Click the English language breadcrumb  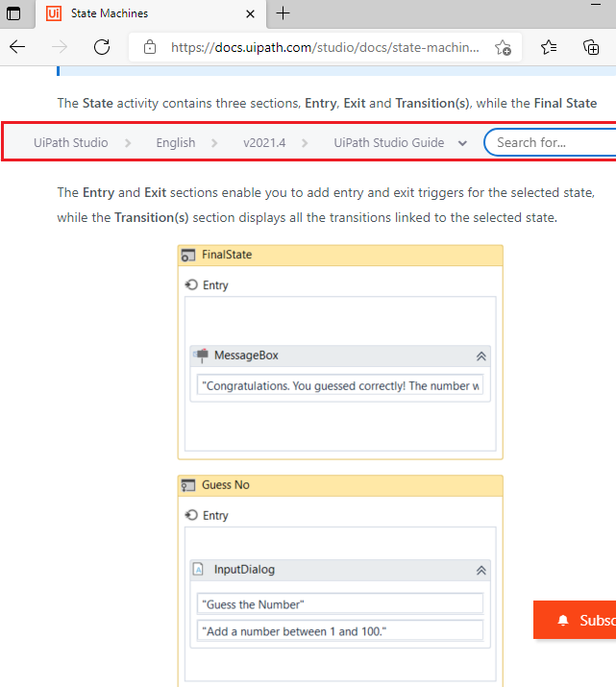[x=176, y=142]
